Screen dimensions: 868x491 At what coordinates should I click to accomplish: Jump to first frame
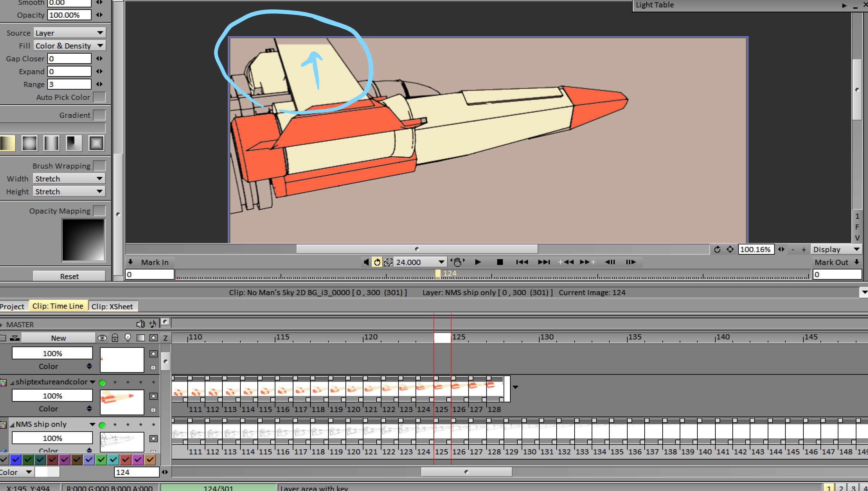coord(522,262)
